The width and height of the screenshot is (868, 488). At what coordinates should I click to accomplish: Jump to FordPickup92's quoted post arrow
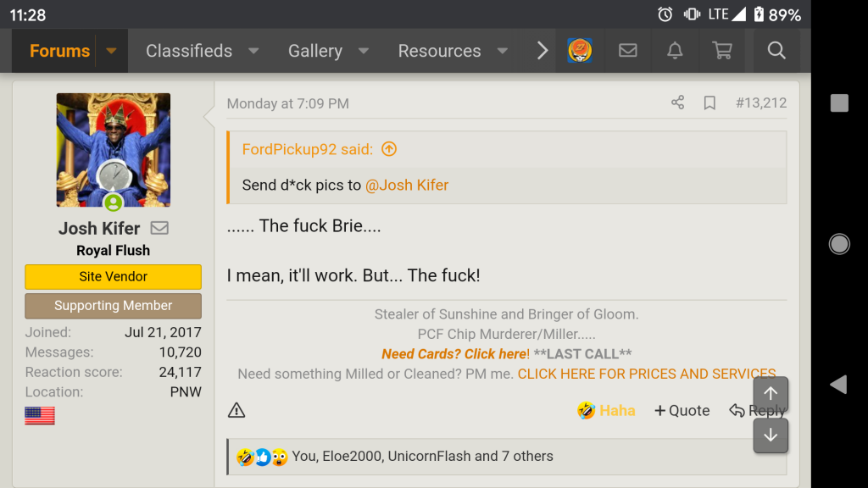pos(389,149)
